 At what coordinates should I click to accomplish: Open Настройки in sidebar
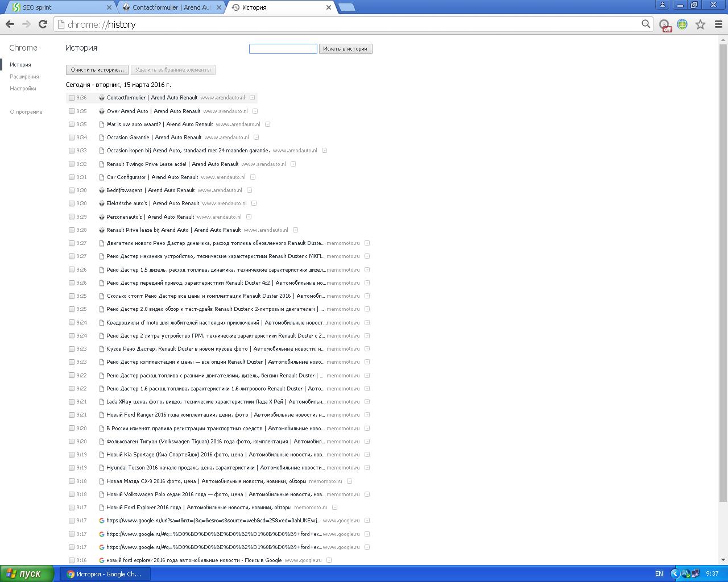pos(23,89)
